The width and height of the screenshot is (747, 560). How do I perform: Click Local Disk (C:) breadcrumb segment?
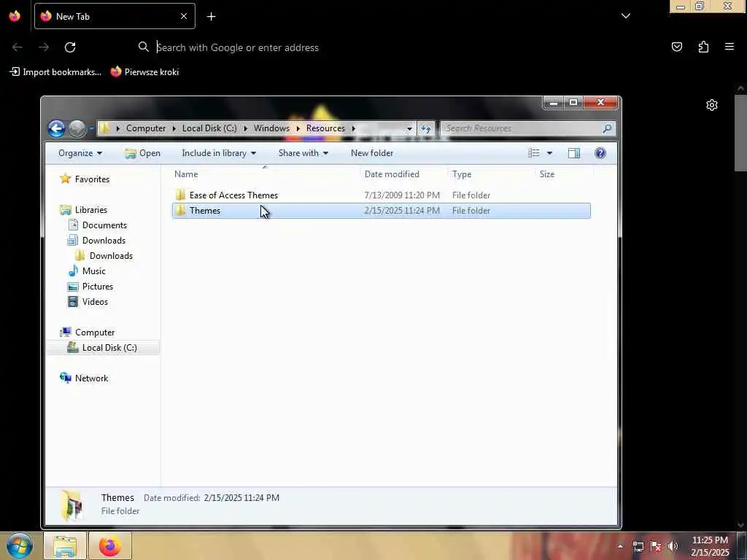(209, 128)
